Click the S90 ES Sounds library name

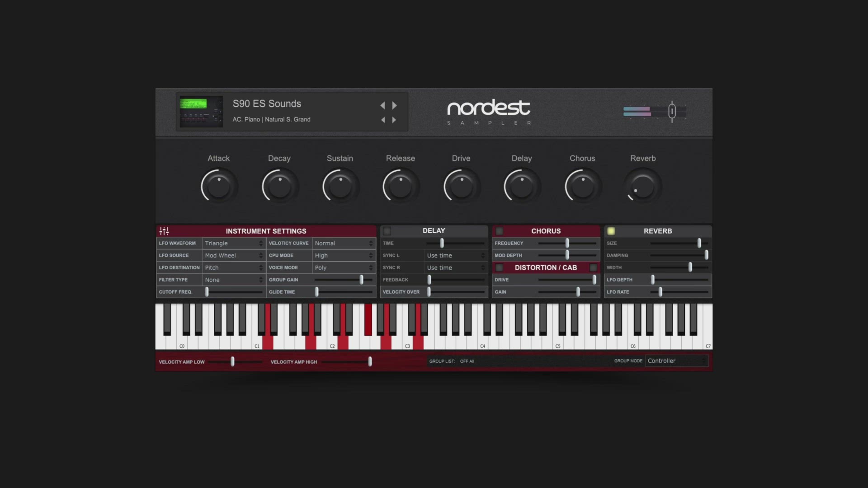click(267, 103)
